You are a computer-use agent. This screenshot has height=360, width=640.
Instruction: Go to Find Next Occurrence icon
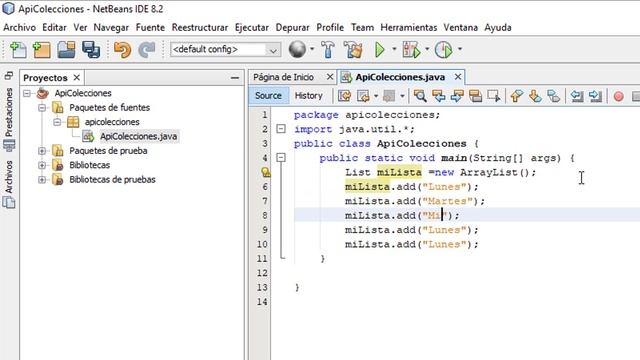click(x=457, y=96)
